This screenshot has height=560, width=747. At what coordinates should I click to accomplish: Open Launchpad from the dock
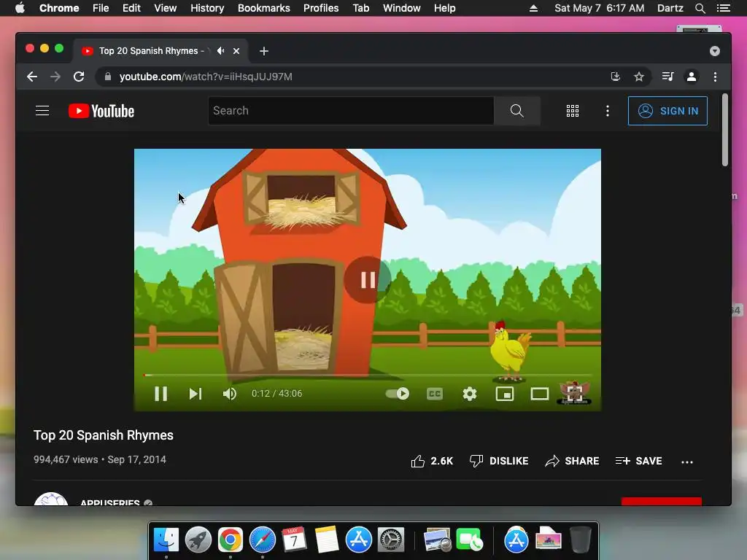[x=198, y=540]
